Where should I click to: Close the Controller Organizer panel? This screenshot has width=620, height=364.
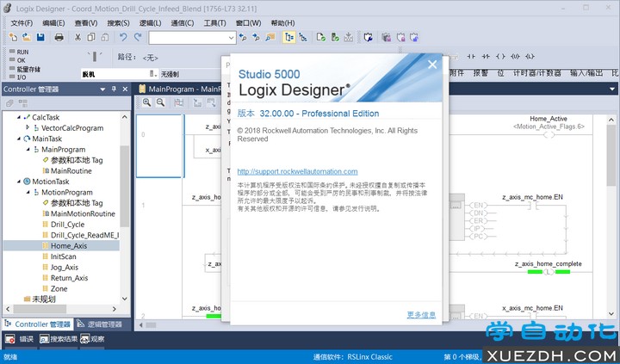pyautogui.click(x=125, y=89)
